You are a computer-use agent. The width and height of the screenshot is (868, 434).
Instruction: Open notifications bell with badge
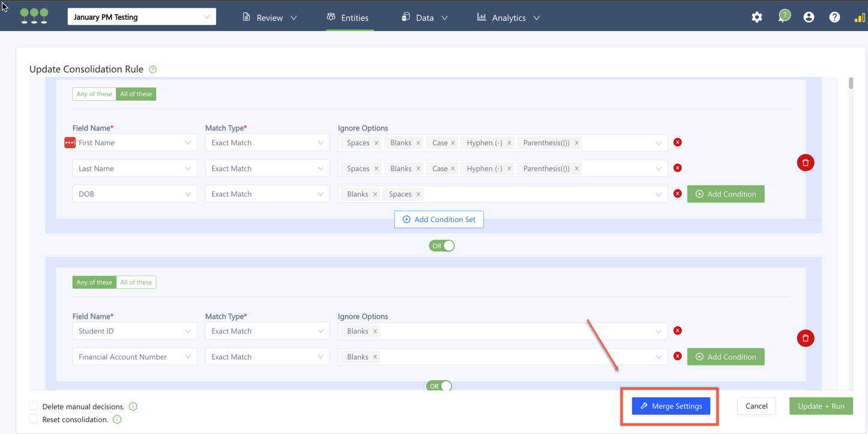pos(783,17)
